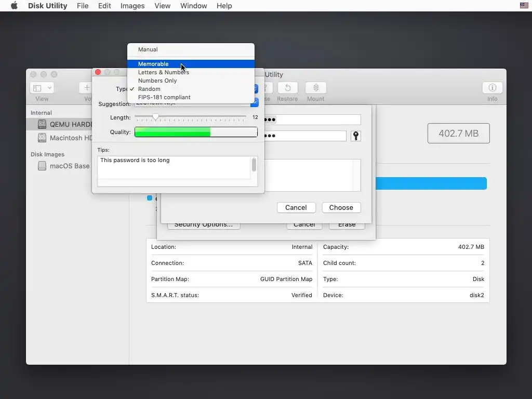Open the File menu
The height and width of the screenshot is (399, 532).
(83, 6)
